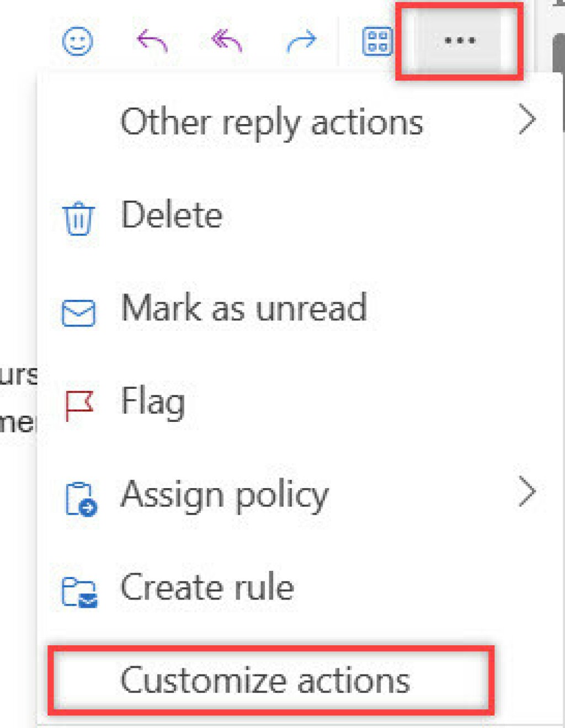
Task: Click the red flag icon
Action: [x=79, y=405]
